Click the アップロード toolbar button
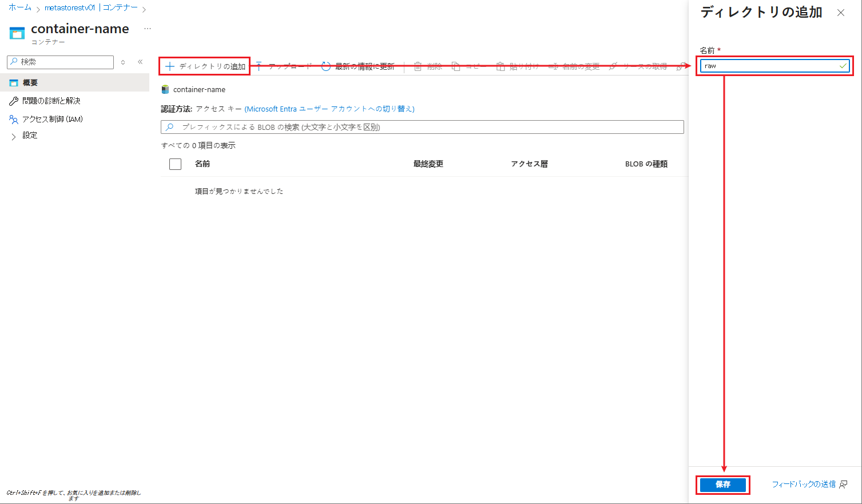Image resolution: width=862 pixels, height=504 pixels. [284, 66]
